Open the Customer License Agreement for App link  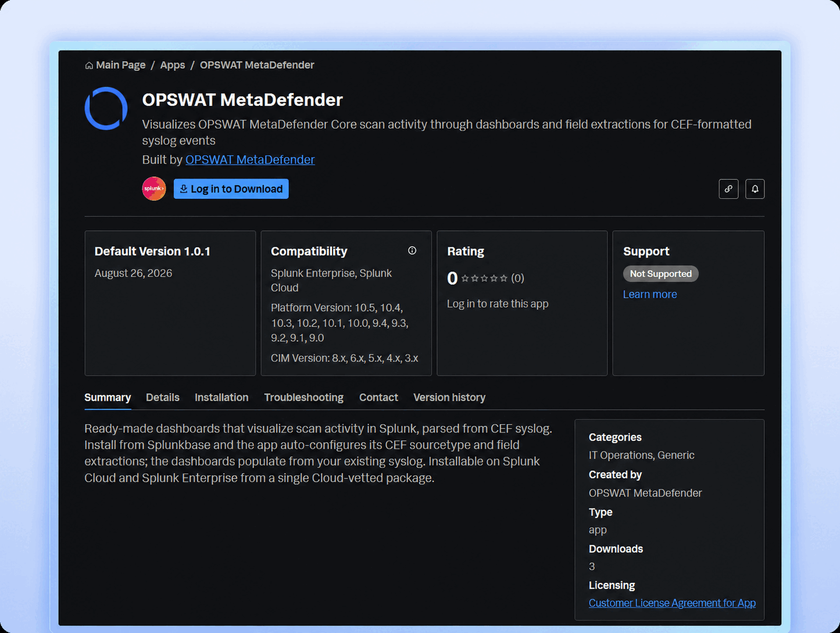click(x=672, y=603)
